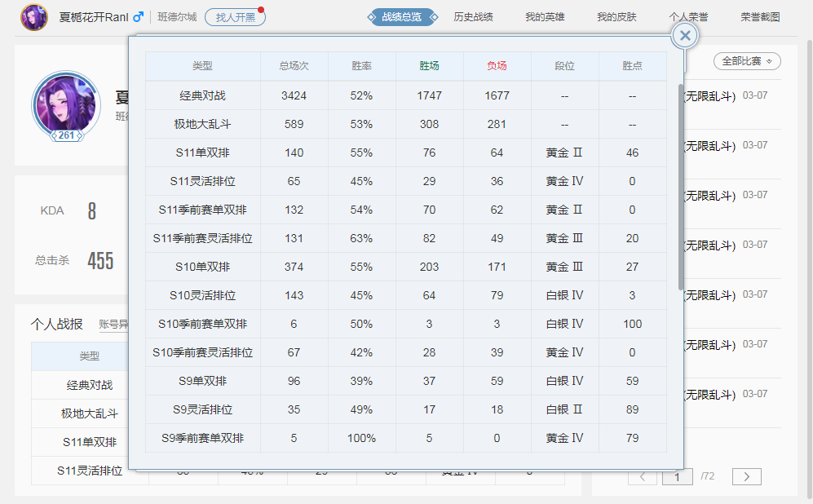Click the 白银 II rank cell
Viewport: 813px width, 504px height.
564,409
